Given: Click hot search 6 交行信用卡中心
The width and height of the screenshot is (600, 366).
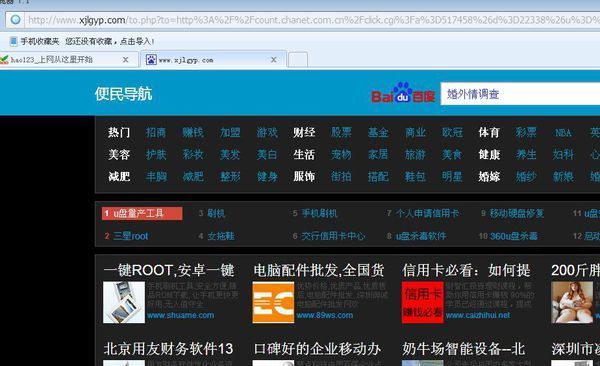Looking at the screenshot, I should [333, 236].
